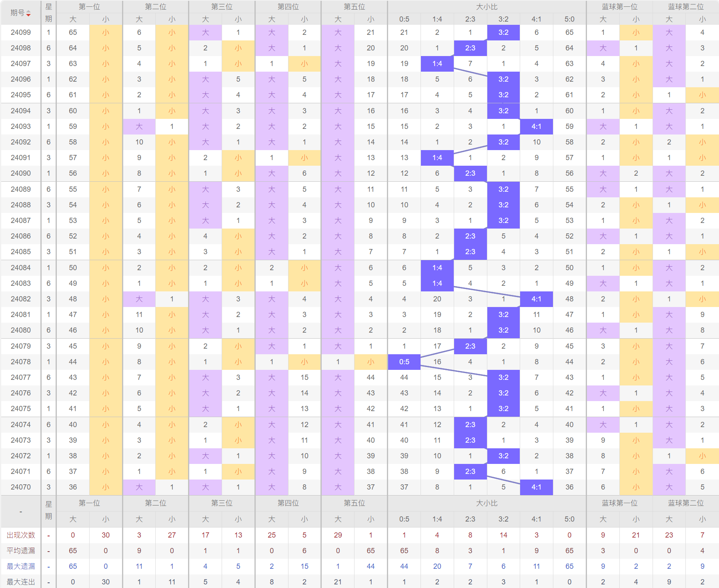The image size is (719, 588).
Task: Click the highlighted 4:1 cell in row 24093
Action: (x=537, y=126)
